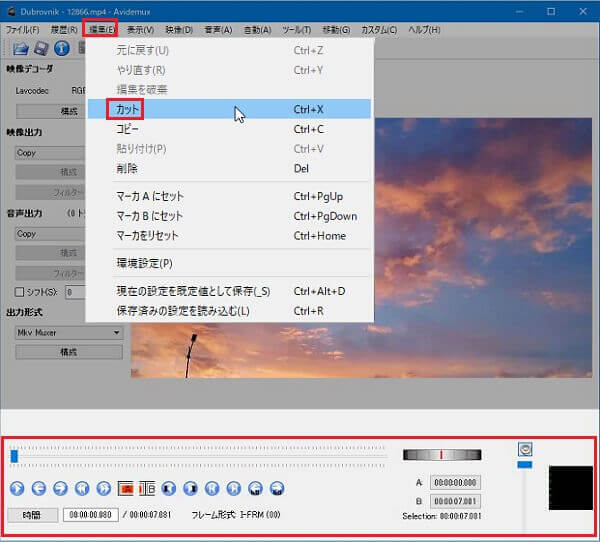
Task: Click 貼り付け(P) paste entry
Action: coord(229,149)
